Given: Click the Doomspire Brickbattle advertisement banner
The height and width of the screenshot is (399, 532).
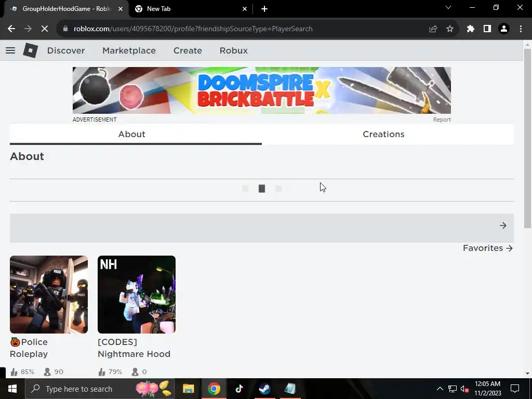Looking at the screenshot, I should pyautogui.click(x=262, y=90).
